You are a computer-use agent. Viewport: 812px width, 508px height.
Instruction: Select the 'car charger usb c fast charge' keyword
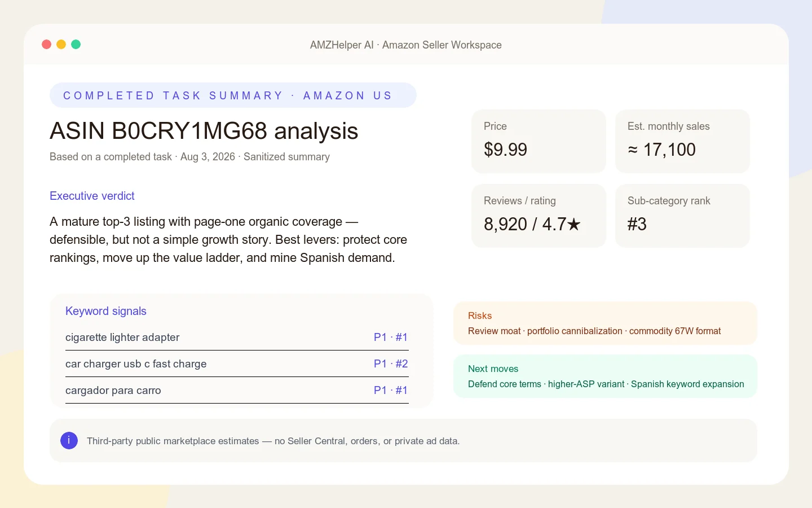136,364
